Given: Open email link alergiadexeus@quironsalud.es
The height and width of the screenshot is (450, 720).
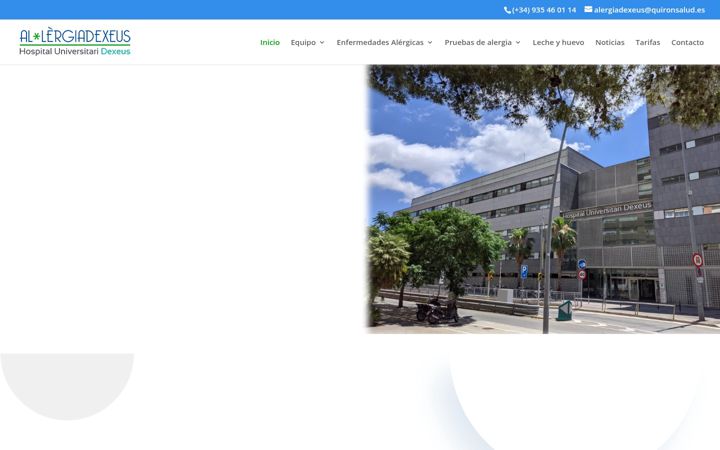Looking at the screenshot, I should [649, 10].
